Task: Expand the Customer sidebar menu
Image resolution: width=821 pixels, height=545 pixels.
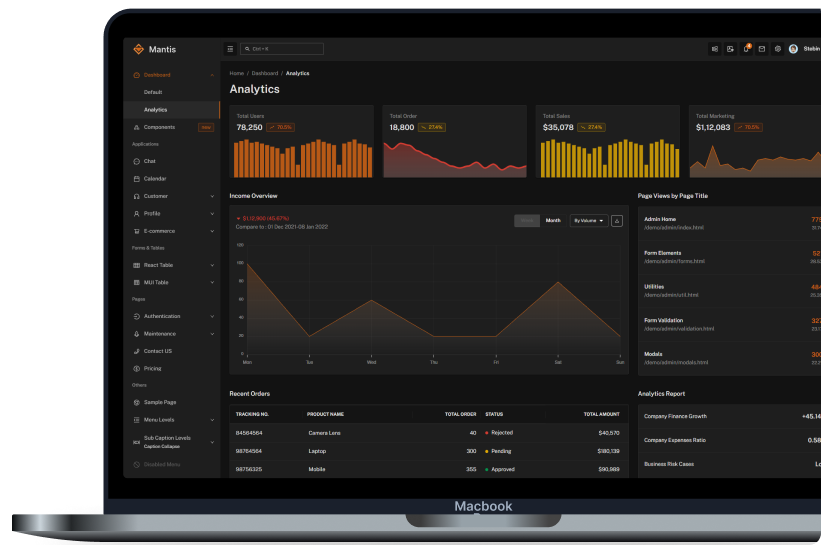Action: 212,196
